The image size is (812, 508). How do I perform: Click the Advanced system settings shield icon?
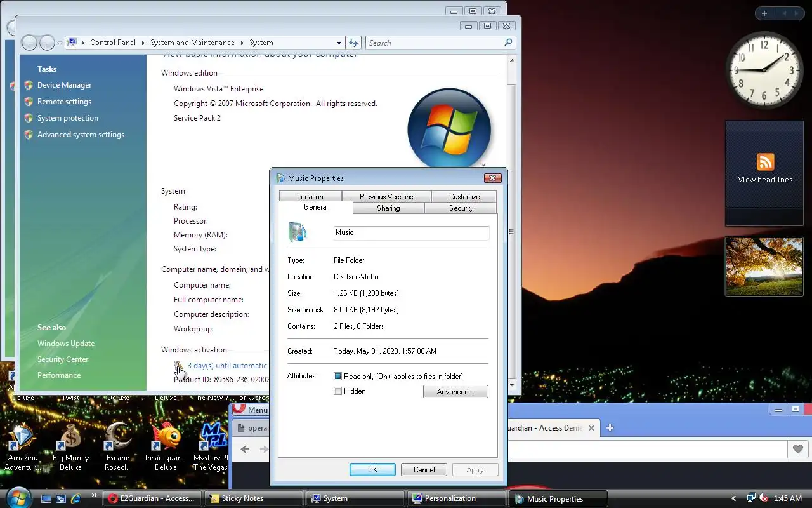(x=29, y=135)
